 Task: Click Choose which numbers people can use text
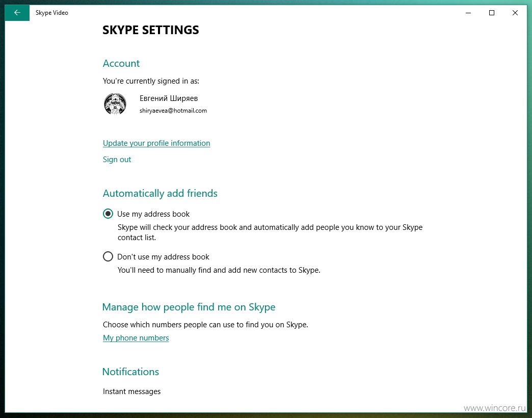tap(205, 325)
